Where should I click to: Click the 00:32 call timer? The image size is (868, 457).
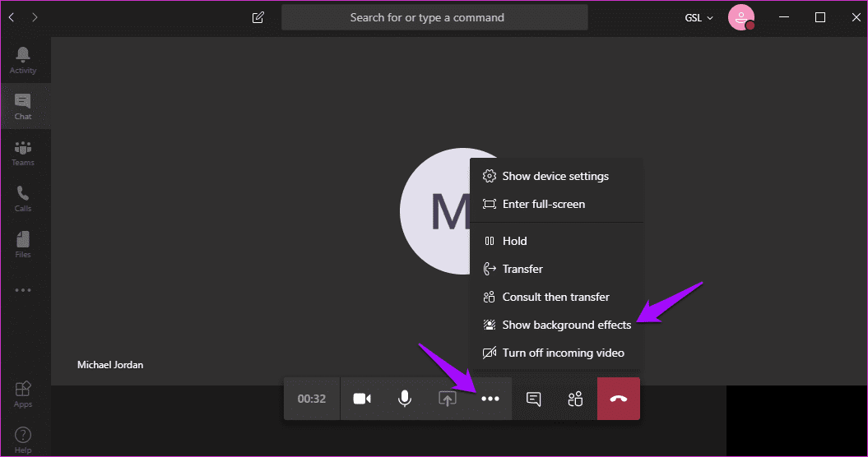(312, 399)
